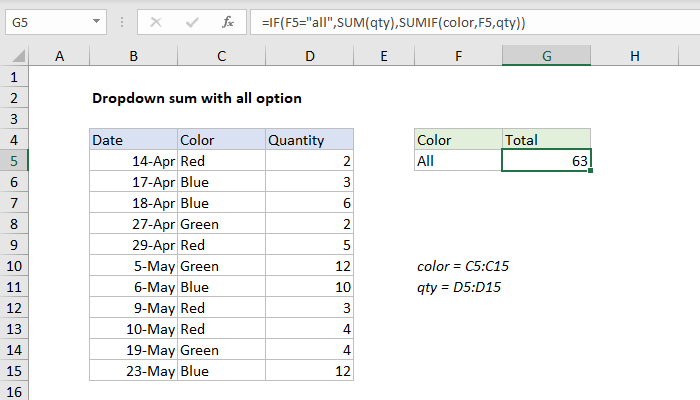
Task: Click the Enter checkmark icon in formula bar
Action: click(191, 20)
